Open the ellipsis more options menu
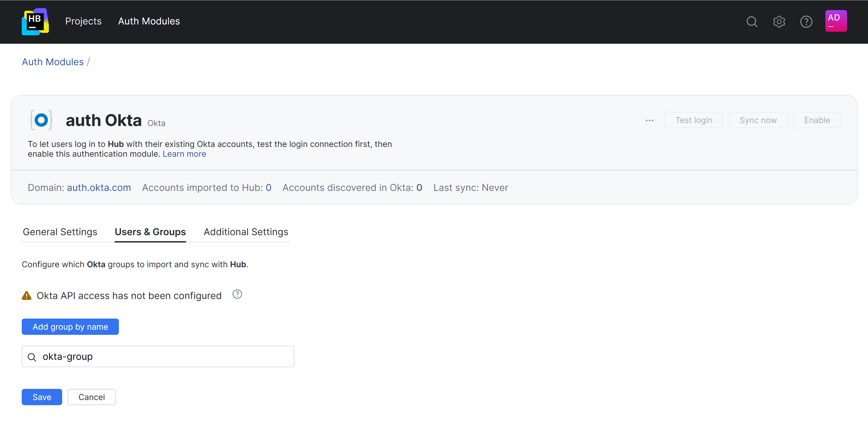 (x=649, y=120)
